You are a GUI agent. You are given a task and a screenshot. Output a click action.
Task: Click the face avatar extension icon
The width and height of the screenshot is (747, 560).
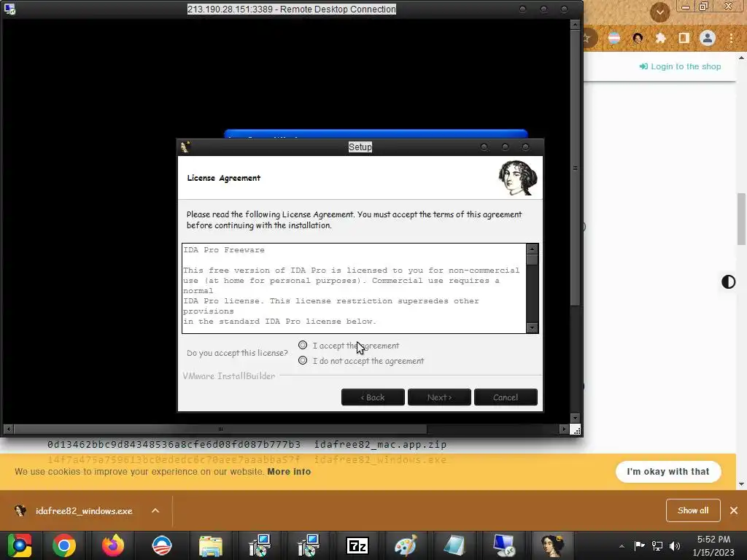tap(638, 38)
